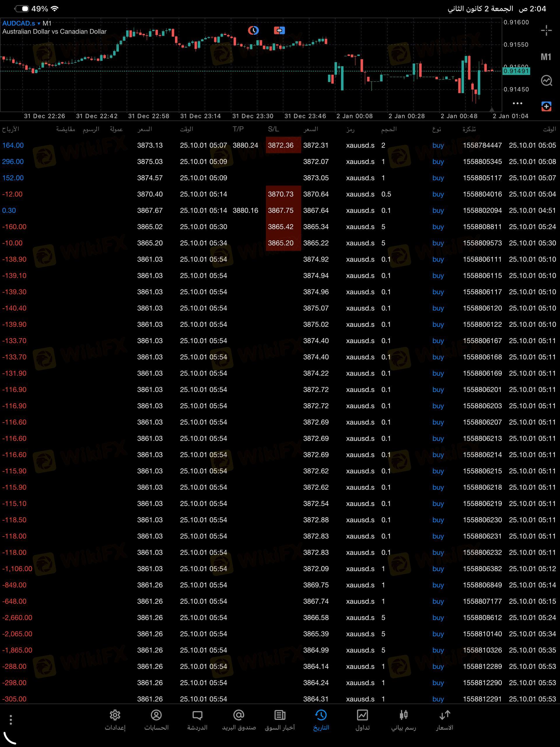Change timeframe via M1 sidebar button
Image resolution: width=560 pixels, height=747 pixels.
pos(546,57)
